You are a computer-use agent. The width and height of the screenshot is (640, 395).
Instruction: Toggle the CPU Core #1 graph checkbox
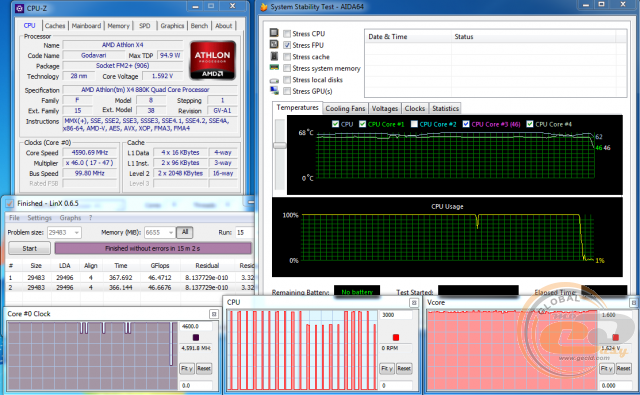coord(362,124)
